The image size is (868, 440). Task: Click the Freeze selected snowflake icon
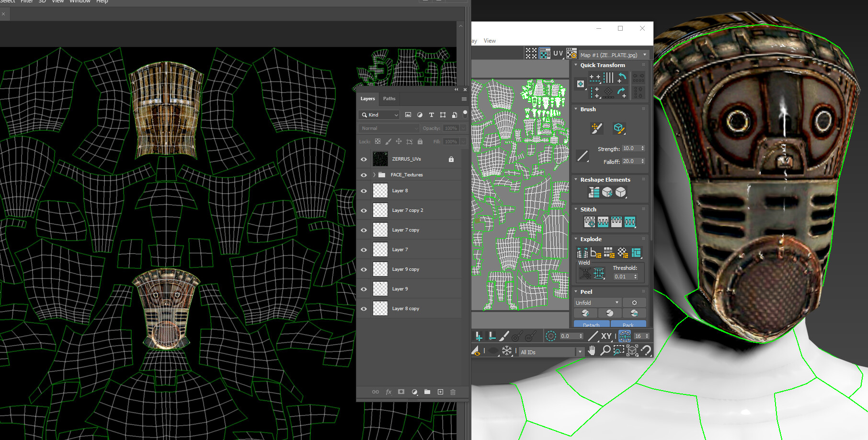507,351
